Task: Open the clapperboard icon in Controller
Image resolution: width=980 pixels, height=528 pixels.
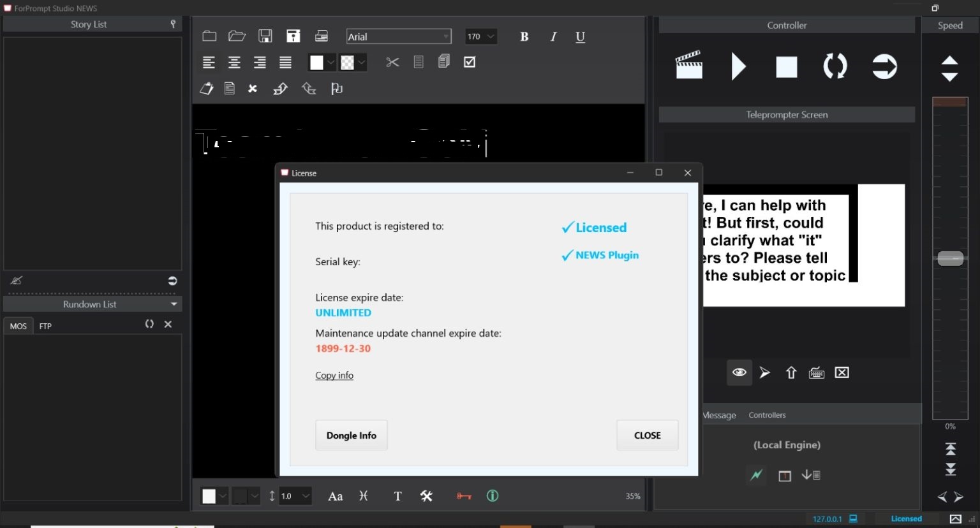Action: 689,66
